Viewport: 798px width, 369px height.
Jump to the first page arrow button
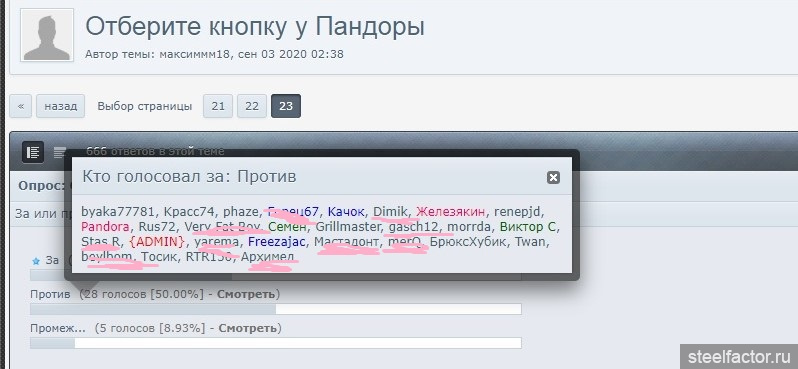21,106
